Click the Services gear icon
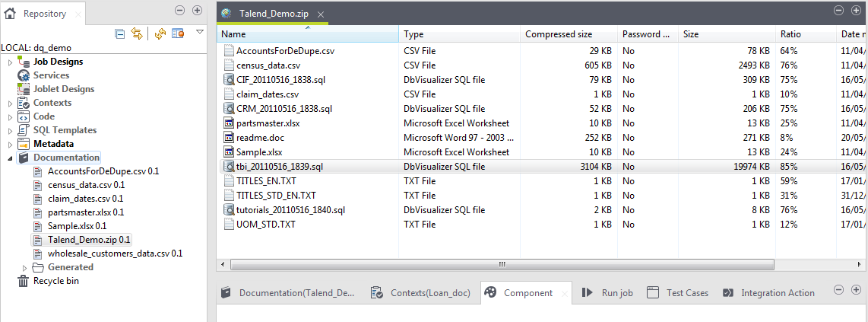 pyautogui.click(x=24, y=75)
